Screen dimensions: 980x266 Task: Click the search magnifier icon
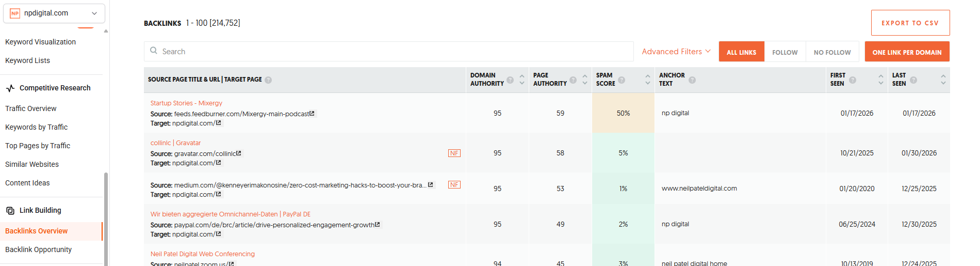tap(154, 51)
